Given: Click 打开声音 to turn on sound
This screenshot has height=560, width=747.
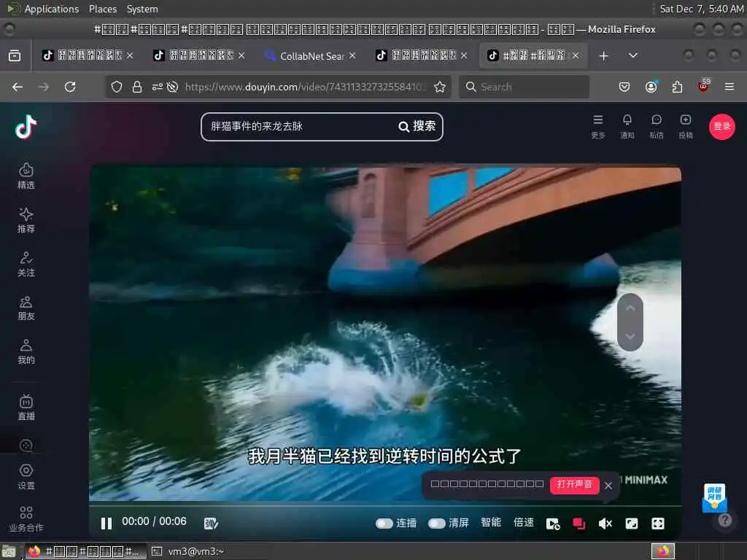Looking at the screenshot, I should tap(575, 485).
